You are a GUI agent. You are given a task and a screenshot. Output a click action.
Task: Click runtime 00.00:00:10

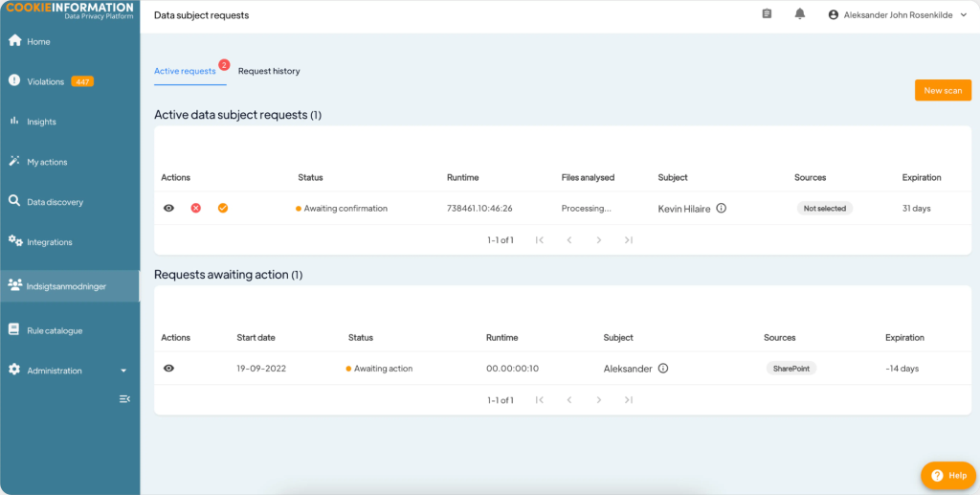513,368
